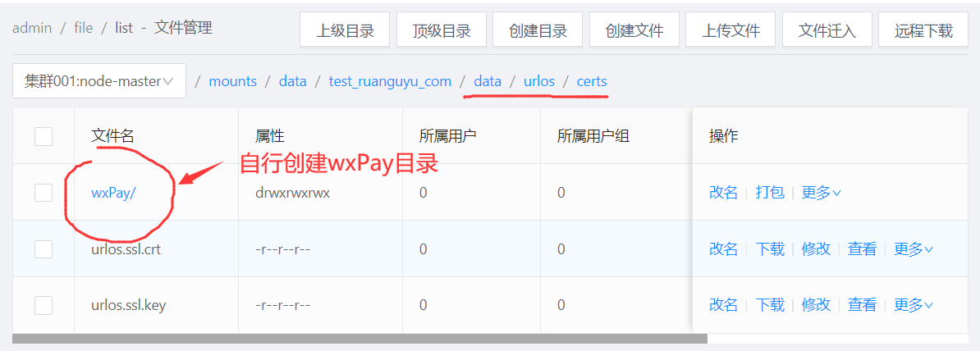Click the file breadcrumb in page title
Viewport: 980px width, 351px height.
(x=83, y=28)
